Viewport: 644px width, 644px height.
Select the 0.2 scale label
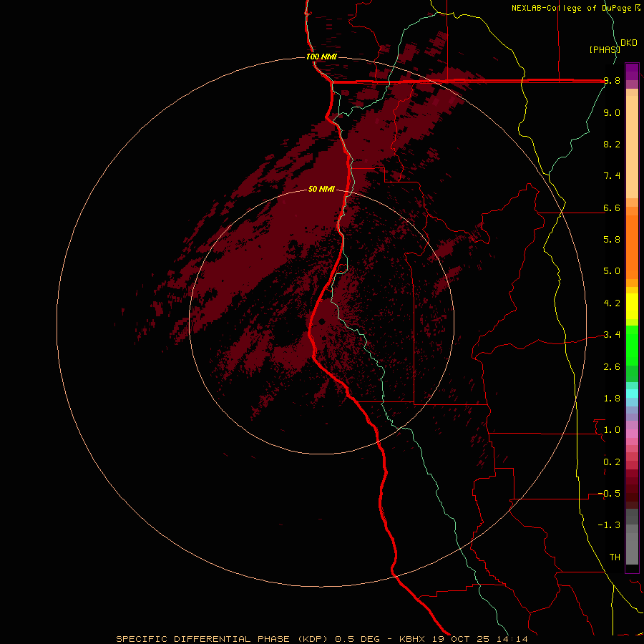pyautogui.click(x=612, y=462)
